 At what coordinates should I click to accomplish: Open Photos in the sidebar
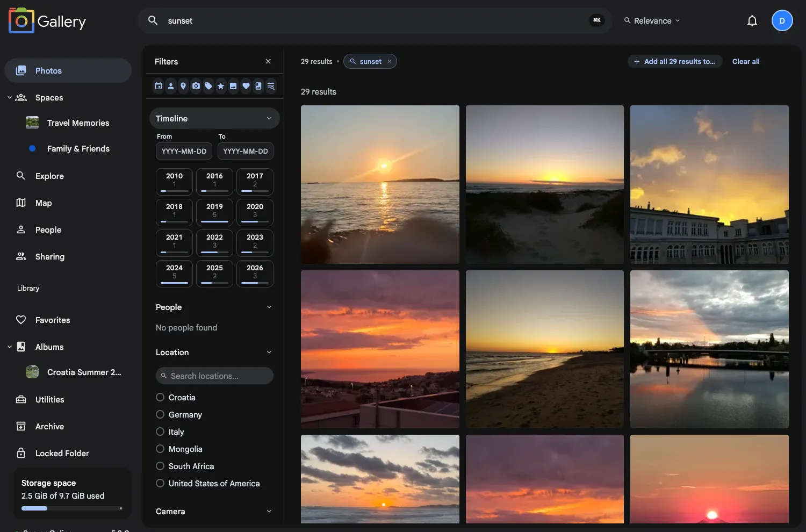pos(68,70)
